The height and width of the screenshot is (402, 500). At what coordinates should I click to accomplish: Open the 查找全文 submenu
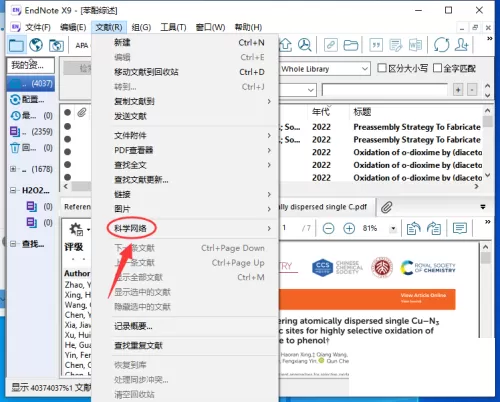point(185,165)
